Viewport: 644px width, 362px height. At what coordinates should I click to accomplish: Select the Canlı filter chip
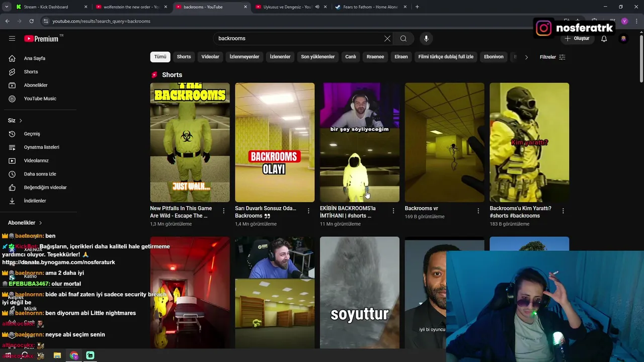pyautogui.click(x=351, y=57)
